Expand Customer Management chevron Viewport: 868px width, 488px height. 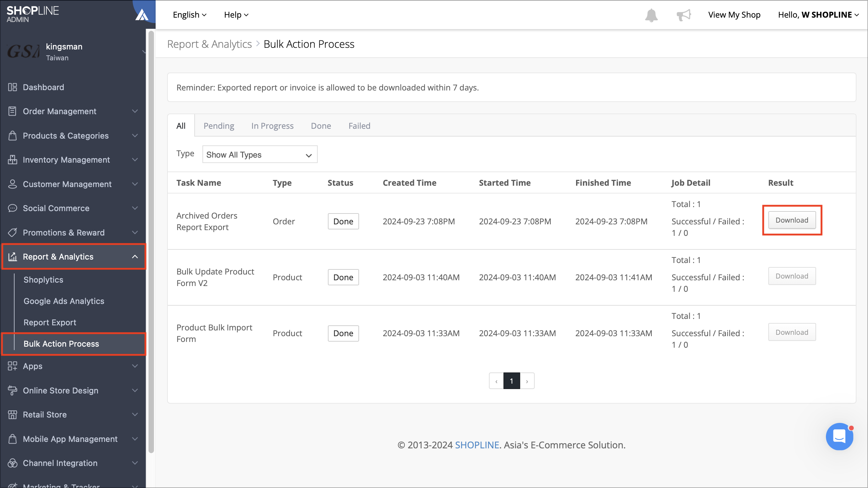tap(135, 184)
